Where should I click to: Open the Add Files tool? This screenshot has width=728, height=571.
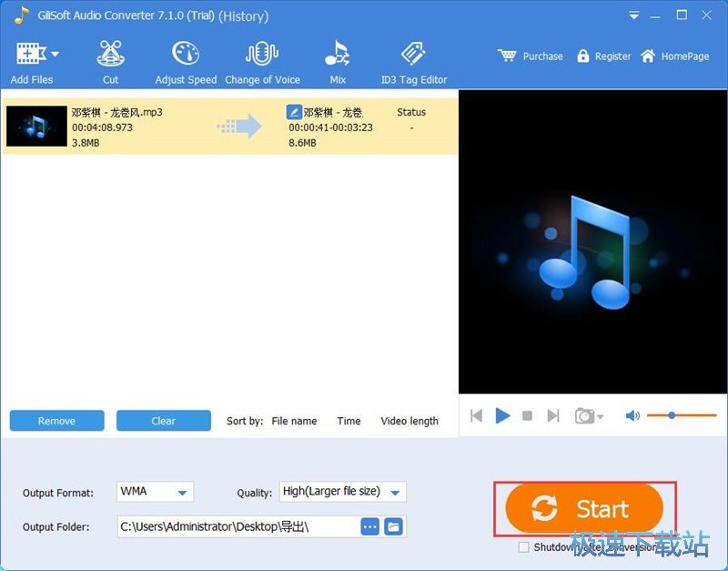tap(31, 63)
